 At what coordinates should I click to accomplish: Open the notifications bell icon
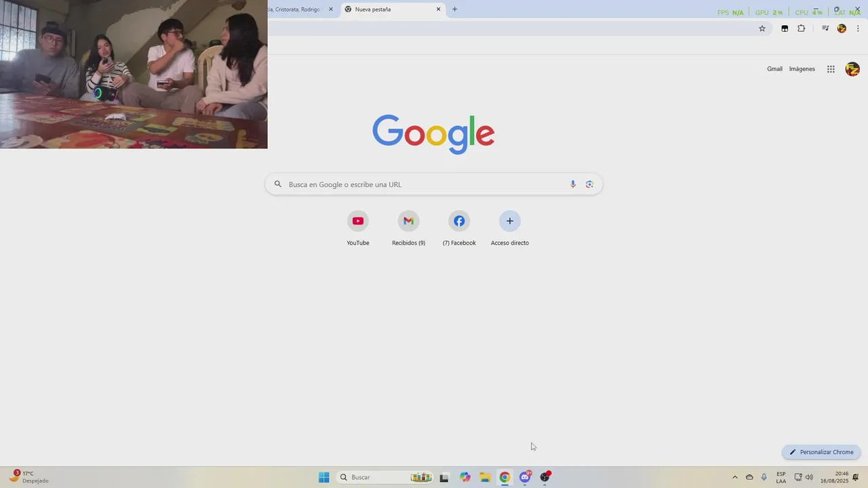(856, 477)
